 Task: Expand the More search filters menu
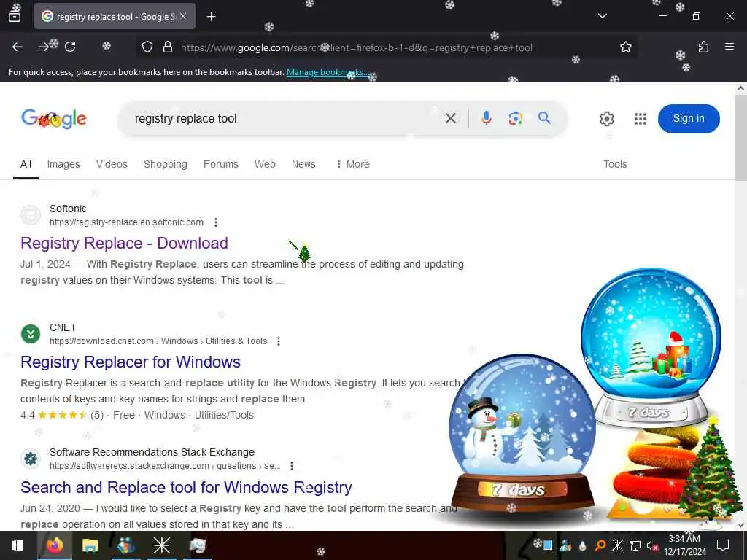click(x=353, y=164)
